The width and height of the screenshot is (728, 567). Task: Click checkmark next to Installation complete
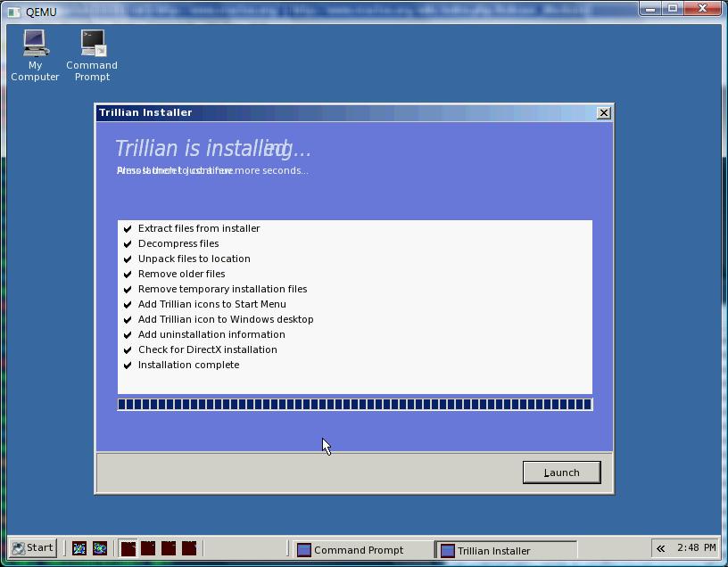click(x=128, y=366)
